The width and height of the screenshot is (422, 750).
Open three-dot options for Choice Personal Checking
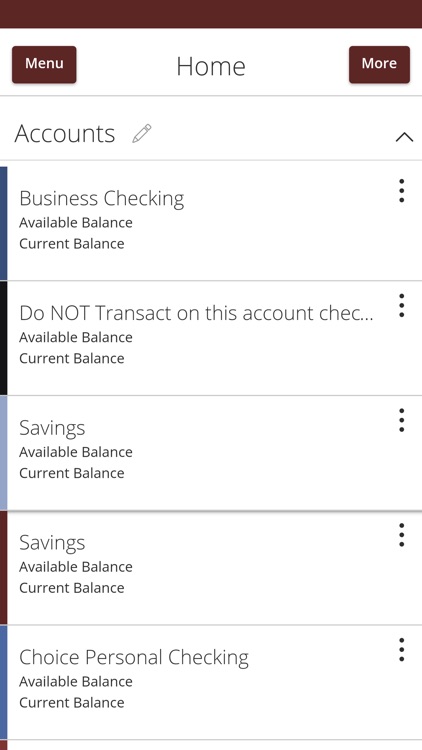[401, 650]
